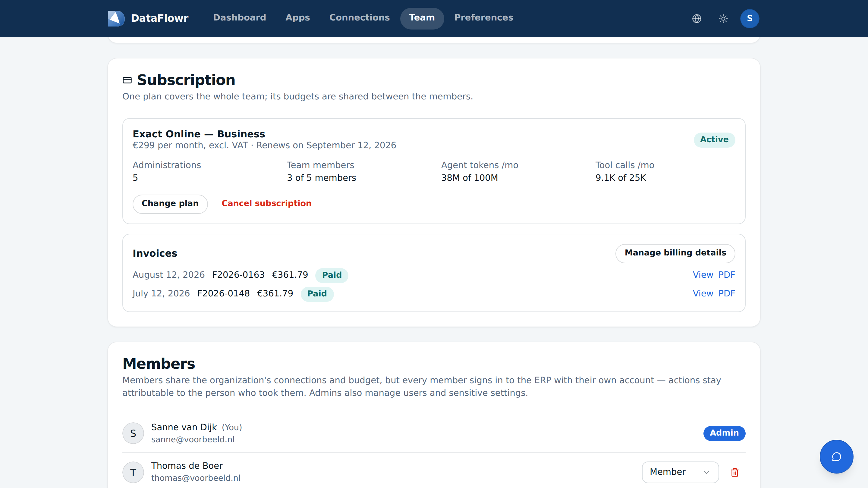Viewport: 868px width, 488px height.
Task: Expand the Member role dropdown for Thomas
Action: 680,472
